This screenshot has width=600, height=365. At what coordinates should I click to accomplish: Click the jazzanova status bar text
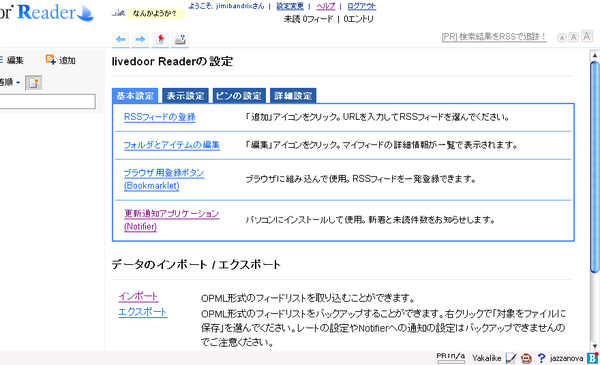point(566,358)
